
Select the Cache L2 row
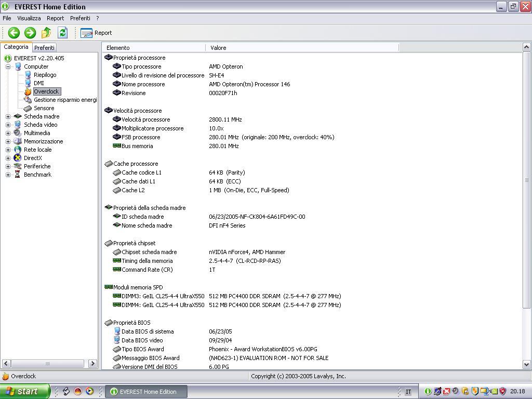[201, 190]
